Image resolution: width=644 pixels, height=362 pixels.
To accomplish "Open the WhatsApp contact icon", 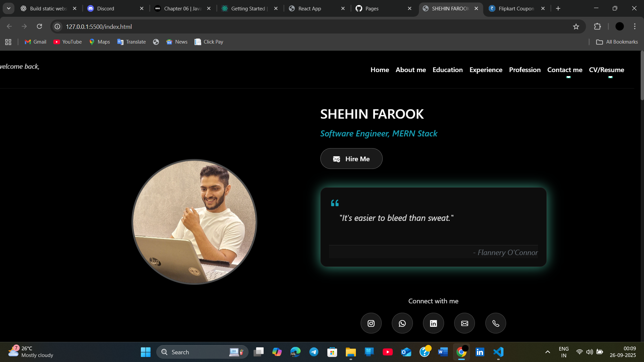I will 402,323.
